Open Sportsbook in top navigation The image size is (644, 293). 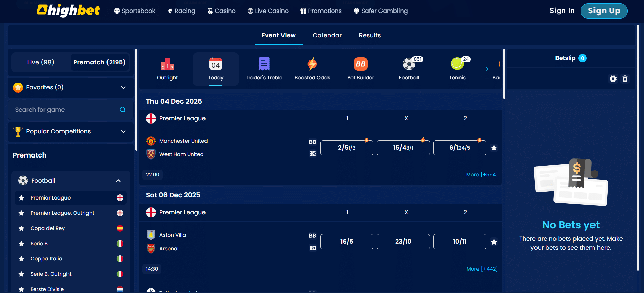pos(135,11)
